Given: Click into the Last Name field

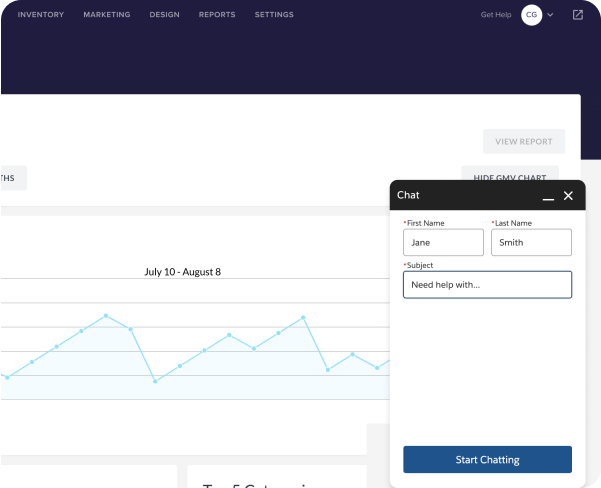Looking at the screenshot, I should point(531,242).
